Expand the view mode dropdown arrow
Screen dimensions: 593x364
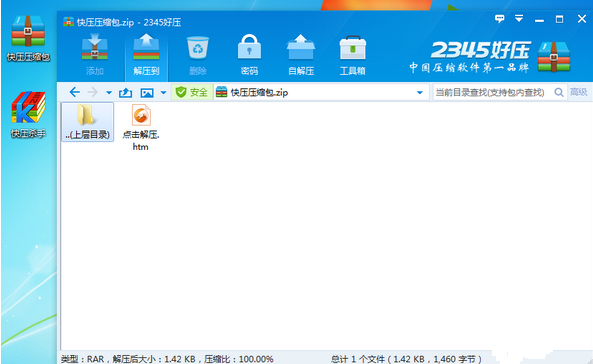pos(163,92)
